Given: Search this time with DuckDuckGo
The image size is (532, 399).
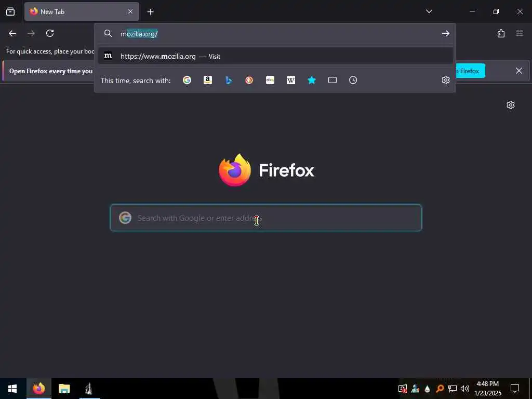Looking at the screenshot, I should click(x=249, y=80).
